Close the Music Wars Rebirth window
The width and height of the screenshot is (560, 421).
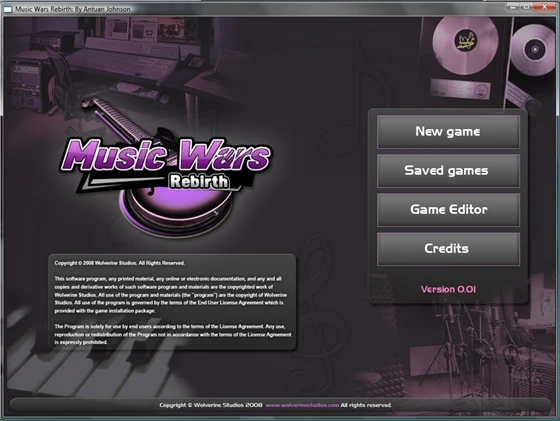544,7
